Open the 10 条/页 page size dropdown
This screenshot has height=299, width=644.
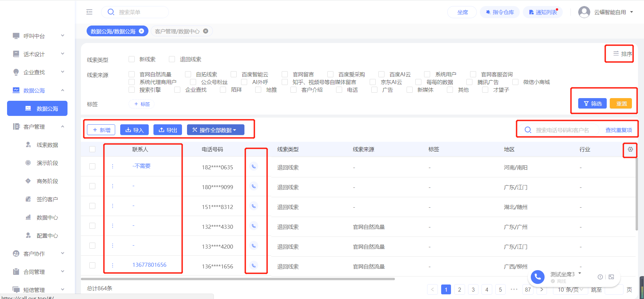570,290
